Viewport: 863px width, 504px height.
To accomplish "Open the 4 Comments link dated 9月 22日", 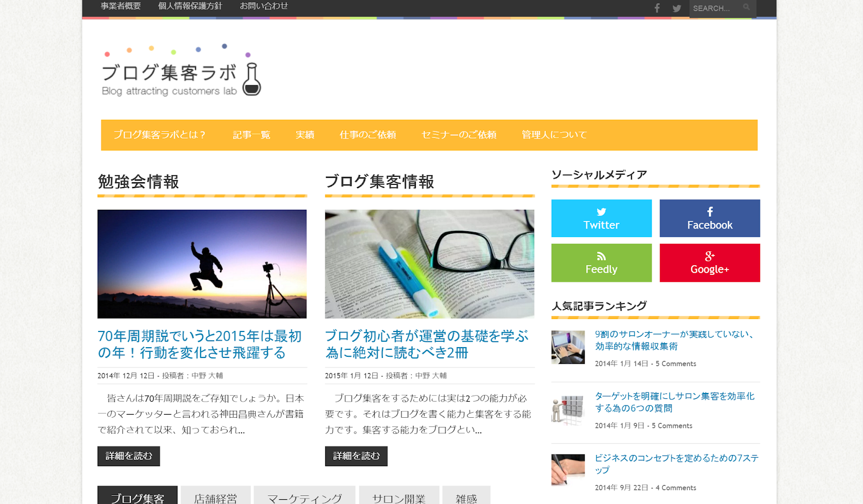I will point(676,488).
